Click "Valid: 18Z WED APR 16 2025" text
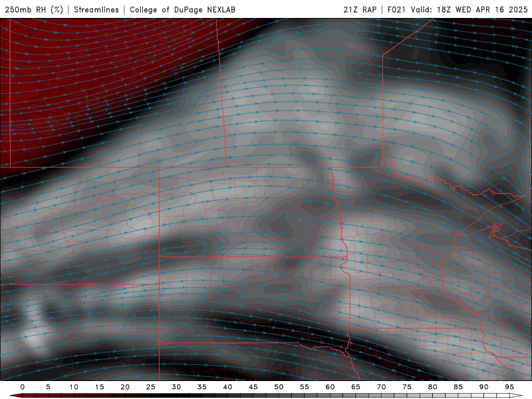Image resolution: width=532 pixels, height=399 pixels. (x=469, y=9)
